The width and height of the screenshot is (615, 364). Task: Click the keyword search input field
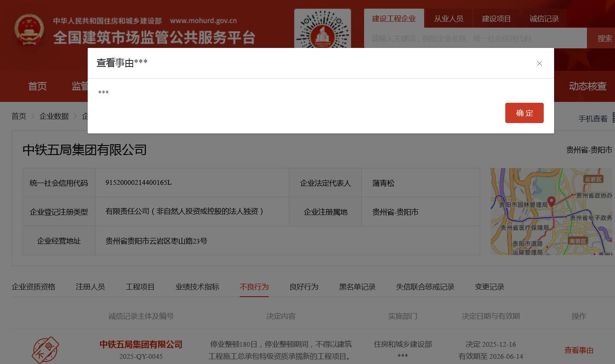point(475,38)
